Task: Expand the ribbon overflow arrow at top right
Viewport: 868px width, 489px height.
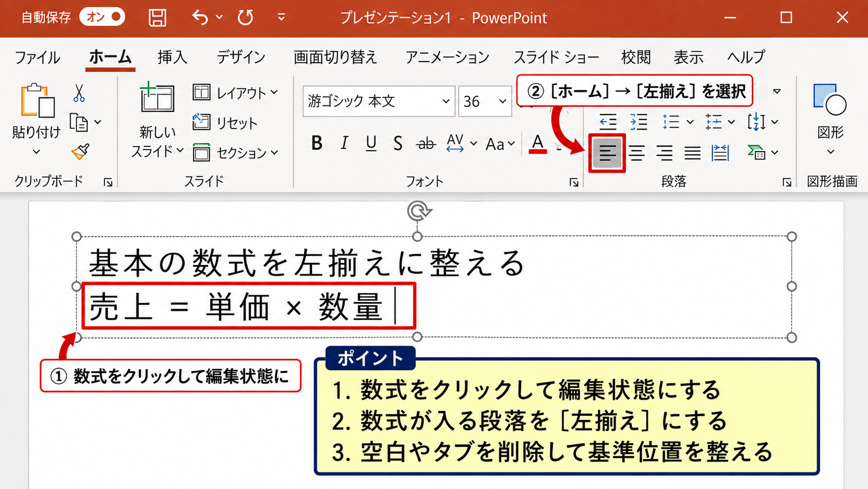Action: pyautogui.click(x=777, y=91)
